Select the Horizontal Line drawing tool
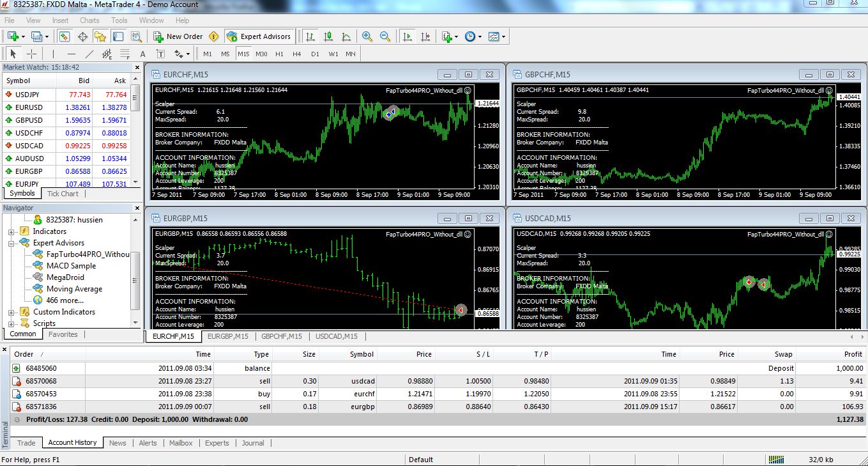Screen dimensions: 868x466 click(x=72, y=54)
